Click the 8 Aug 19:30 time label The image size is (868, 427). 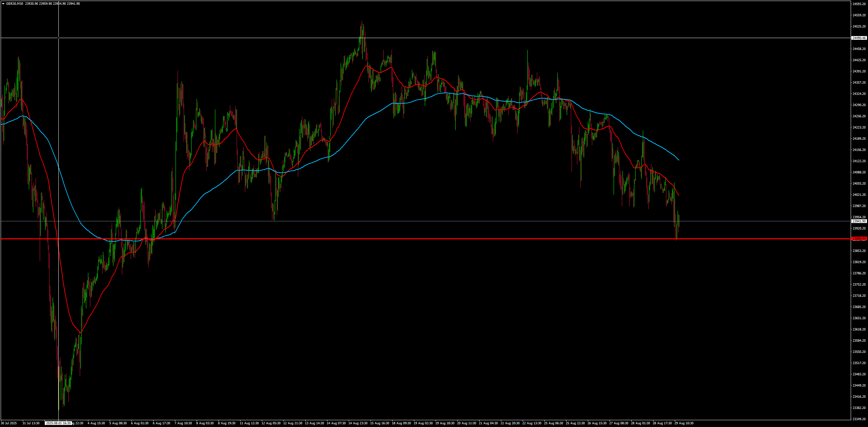pyautogui.click(x=227, y=423)
